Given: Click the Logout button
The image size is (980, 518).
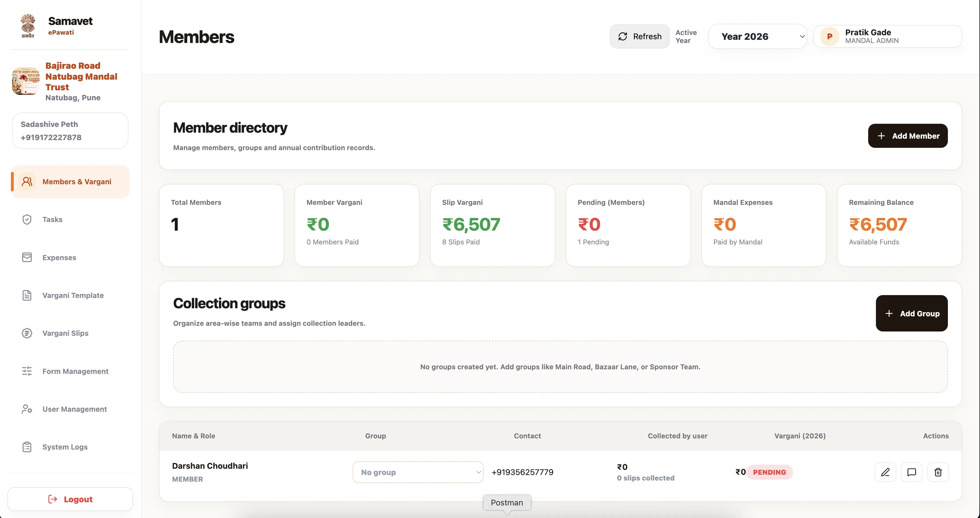Looking at the screenshot, I should click(70, 499).
